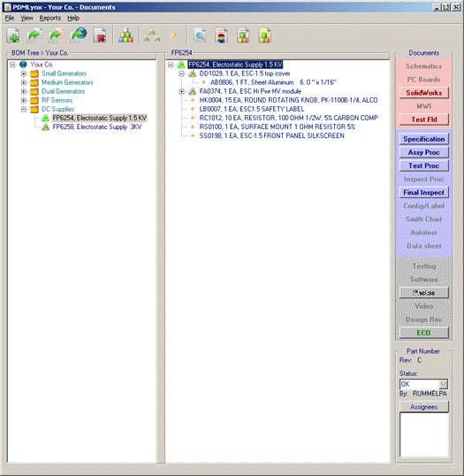Click the Final Inspect button
The image size is (464, 476).
423,193
